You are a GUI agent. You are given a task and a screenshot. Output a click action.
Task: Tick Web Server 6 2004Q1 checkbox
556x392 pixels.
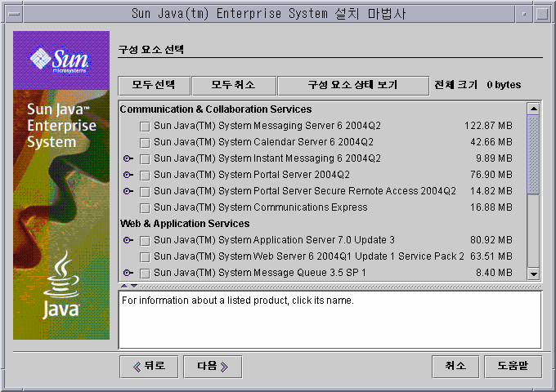click(x=145, y=257)
